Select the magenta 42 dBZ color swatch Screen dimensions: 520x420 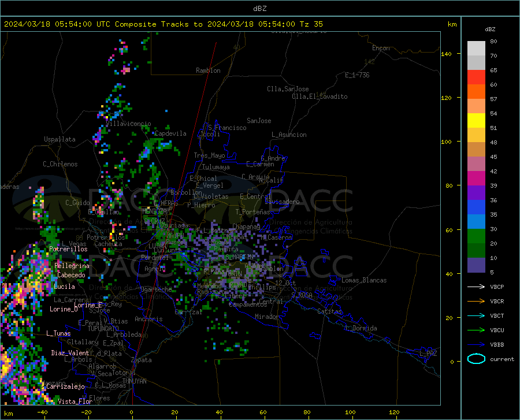coord(476,179)
